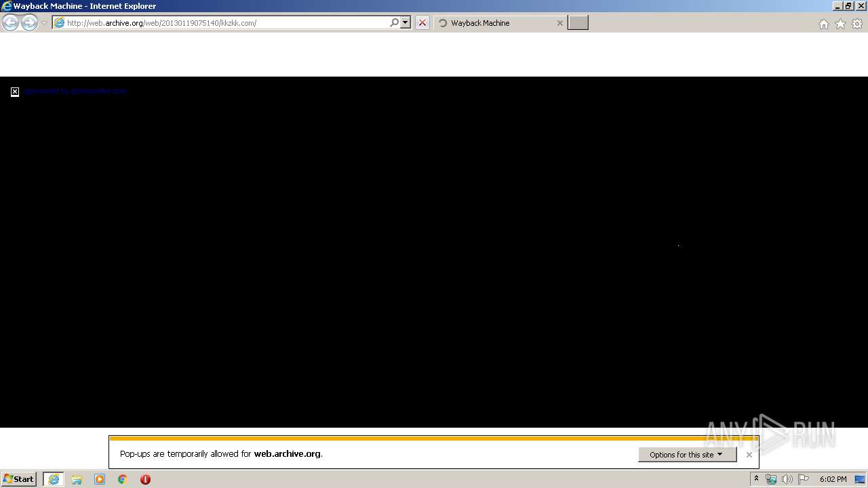Viewport: 868px width, 488px height.
Task: Close the Wayback Machine tab
Action: coord(559,23)
